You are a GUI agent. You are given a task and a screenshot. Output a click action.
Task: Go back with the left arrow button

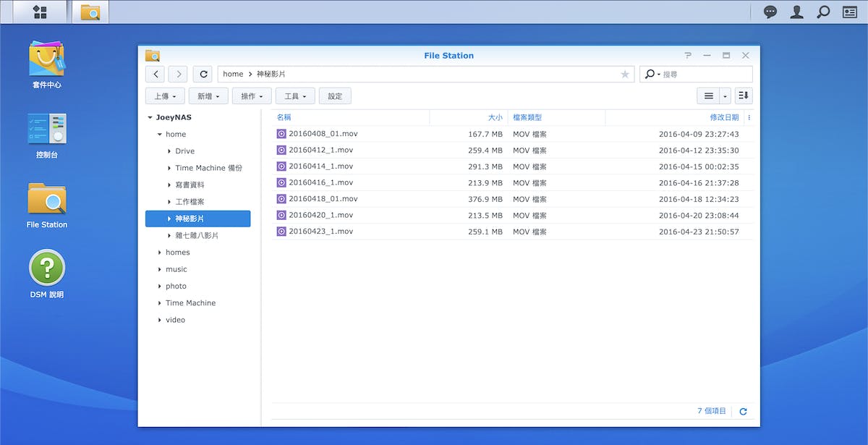[155, 74]
